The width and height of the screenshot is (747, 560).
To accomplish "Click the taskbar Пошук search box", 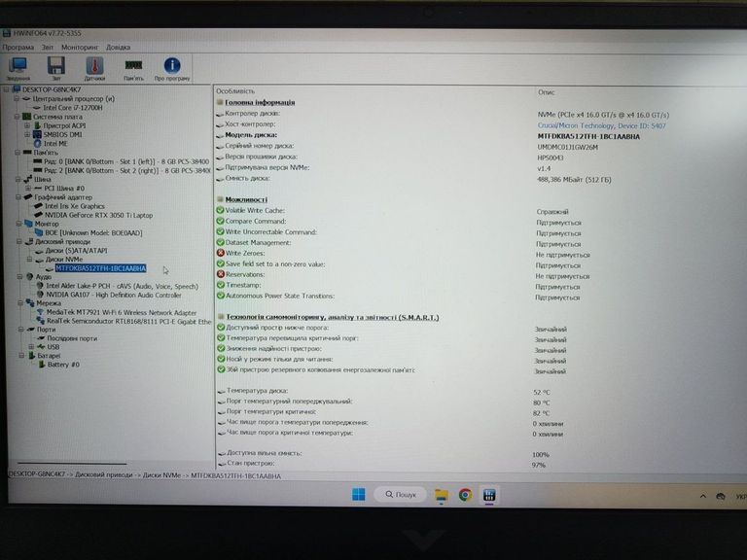I will [401, 494].
